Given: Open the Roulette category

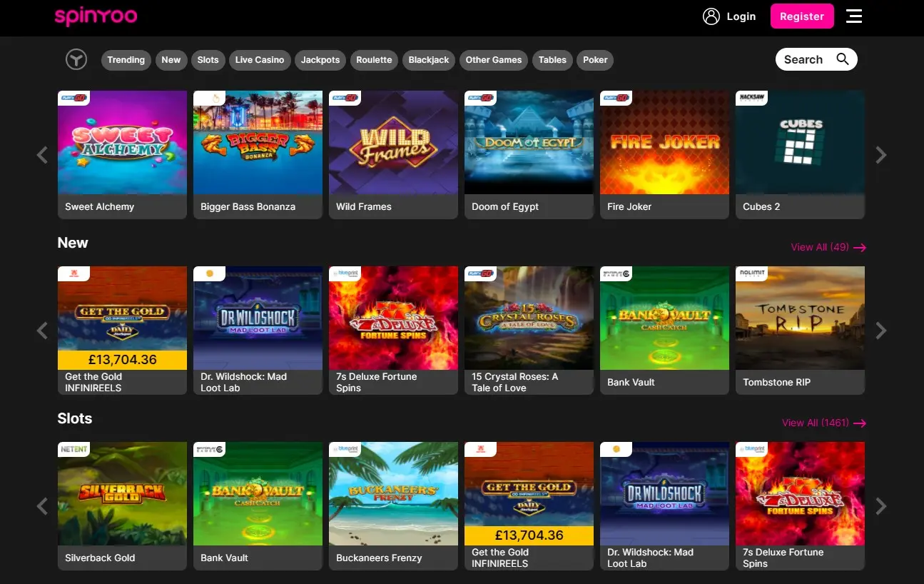Looking at the screenshot, I should click(374, 60).
